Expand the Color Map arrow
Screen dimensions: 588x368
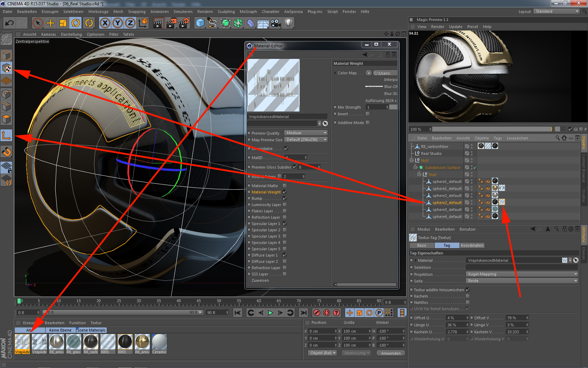(335, 73)
